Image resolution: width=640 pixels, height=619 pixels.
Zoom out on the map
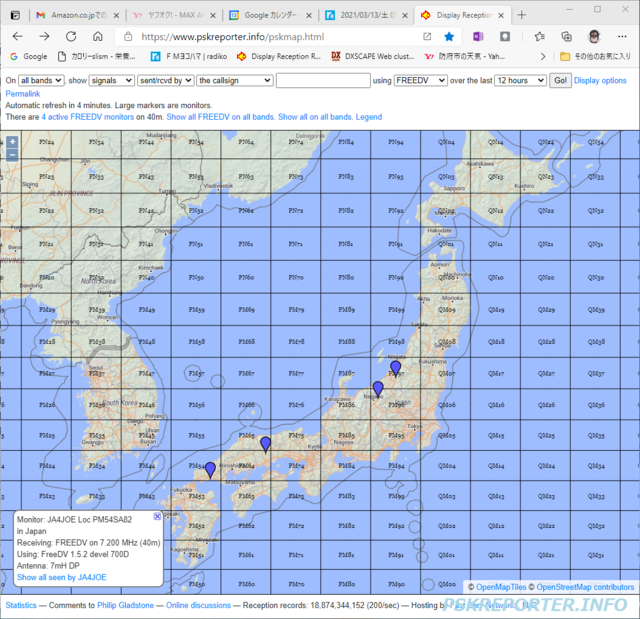coord(12,155)
